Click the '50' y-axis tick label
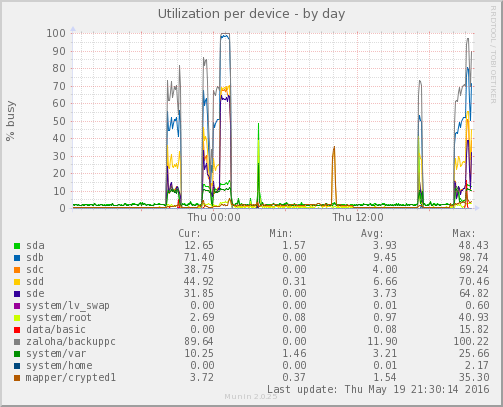Viewport: 503px width, 407px height. tap(59, 121)
